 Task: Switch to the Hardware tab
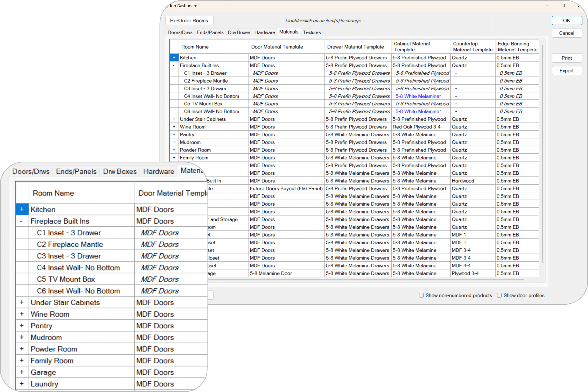[x=264, y=32]
